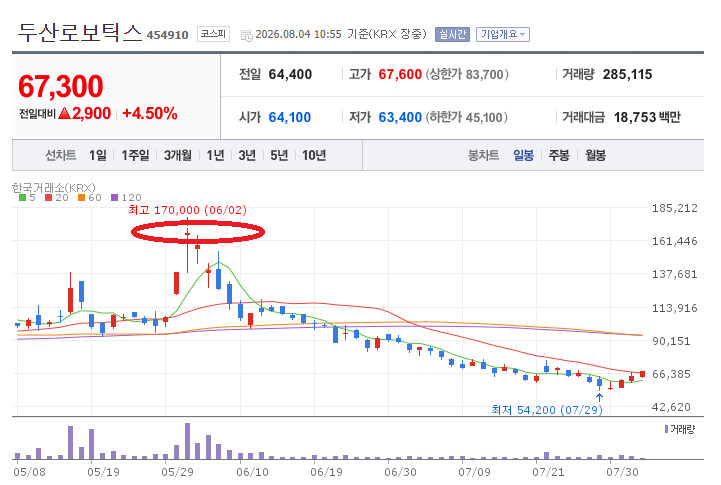Click the 137,681 price axis label
721x485 pixels.
[675, 274]
